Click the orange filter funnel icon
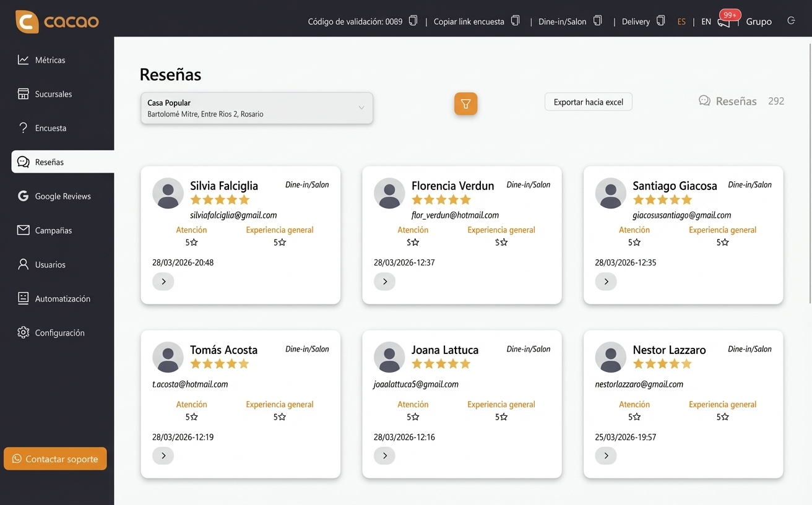The height and width of the screenshot is (505, 812). 465,104
